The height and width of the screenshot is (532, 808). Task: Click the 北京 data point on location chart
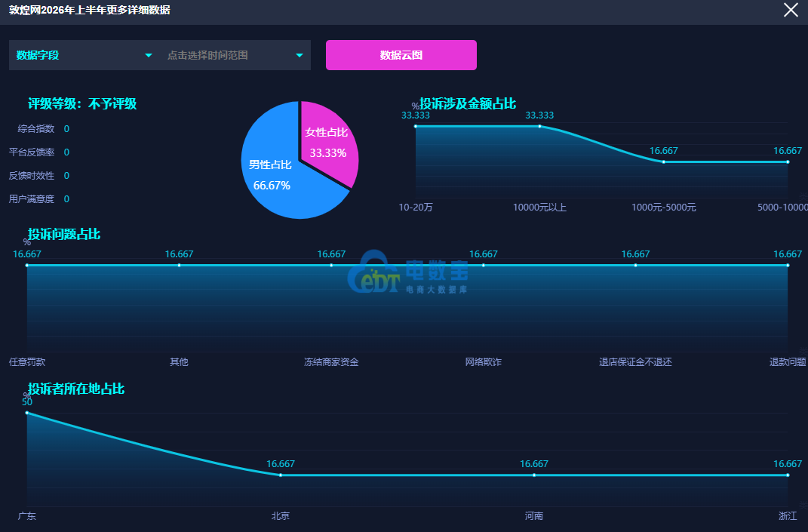(x=281, y=475)
